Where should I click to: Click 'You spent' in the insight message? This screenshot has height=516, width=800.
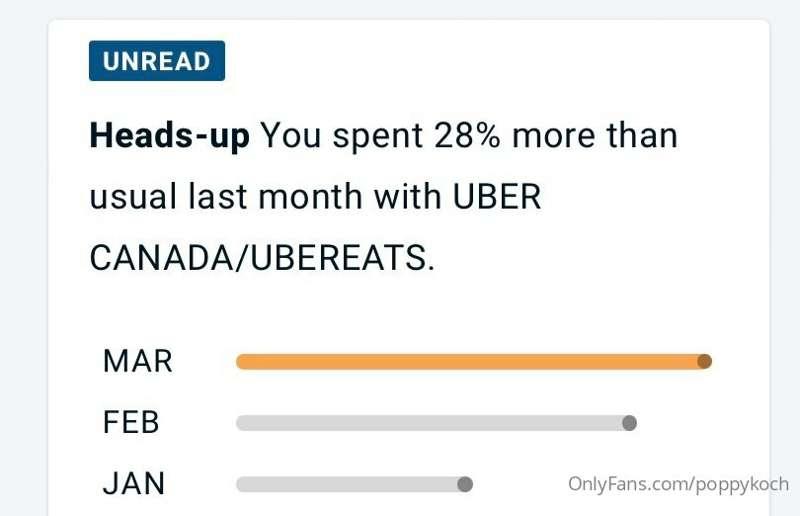pos(342,136)
